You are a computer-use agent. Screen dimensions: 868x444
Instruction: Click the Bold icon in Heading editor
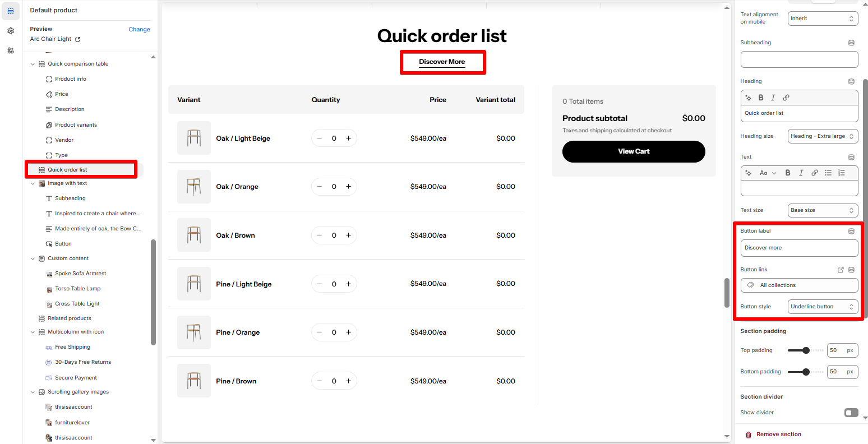pyautogui.click(x=761, y=98)
